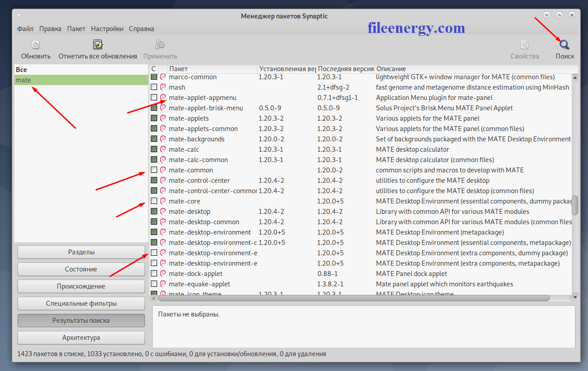Open the Search (Поиск) magnifier icon

point(565,45)
